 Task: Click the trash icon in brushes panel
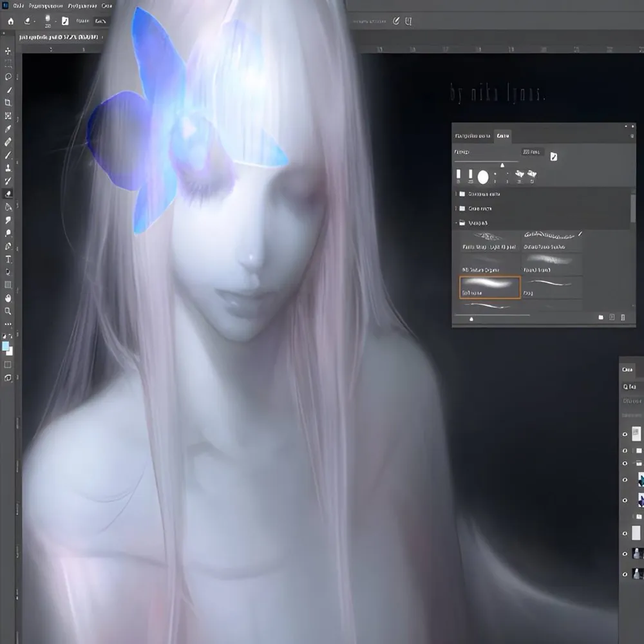[x=623, y=317]
